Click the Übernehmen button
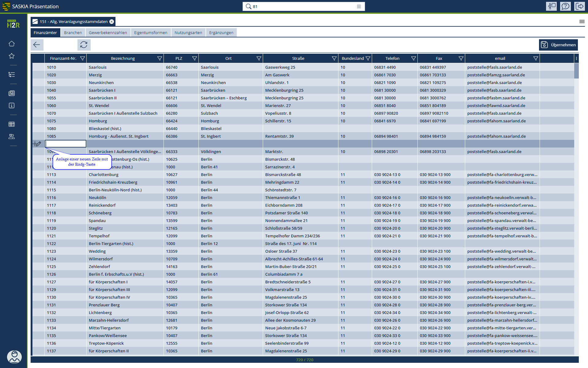Image resolution: width=588 pixels, height=368 pixels. point(558,45)
